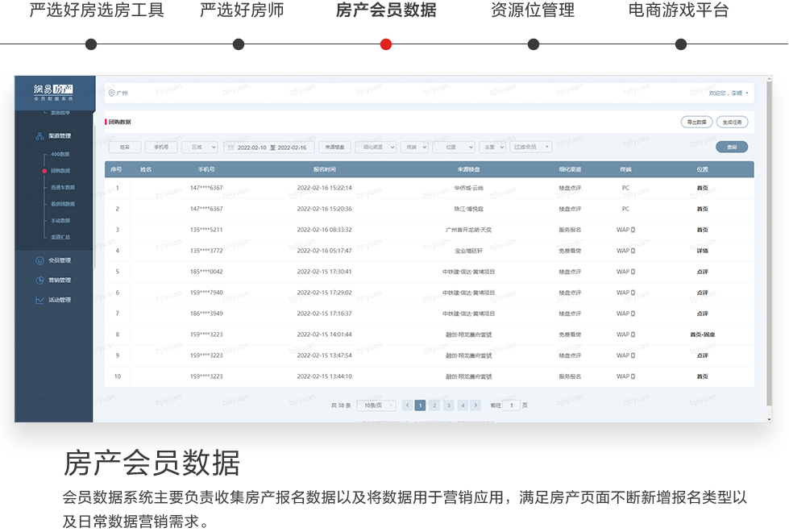
Task: Select 房产会员数据 tab
Action: [386, 10]
